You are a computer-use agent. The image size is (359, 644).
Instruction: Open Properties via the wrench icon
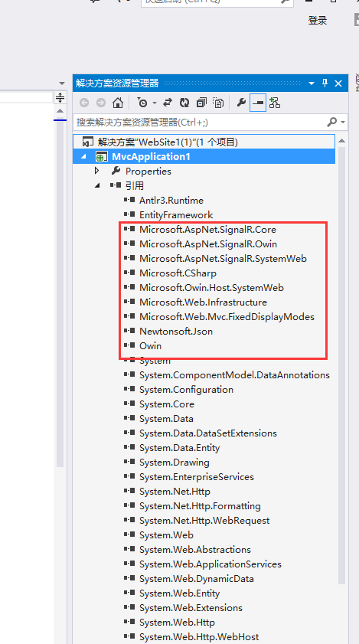tap(242, 103)
